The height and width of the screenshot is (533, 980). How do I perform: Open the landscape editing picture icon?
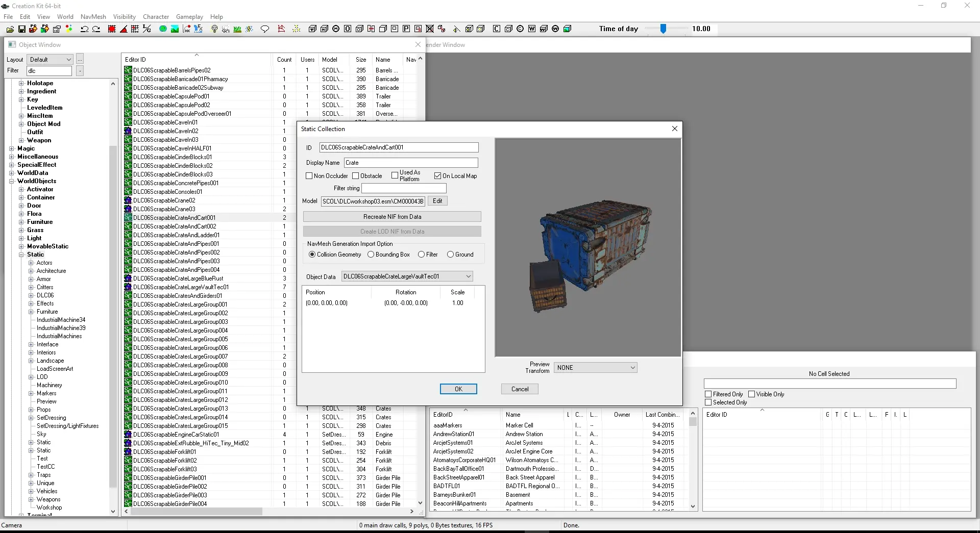[175, 29]
